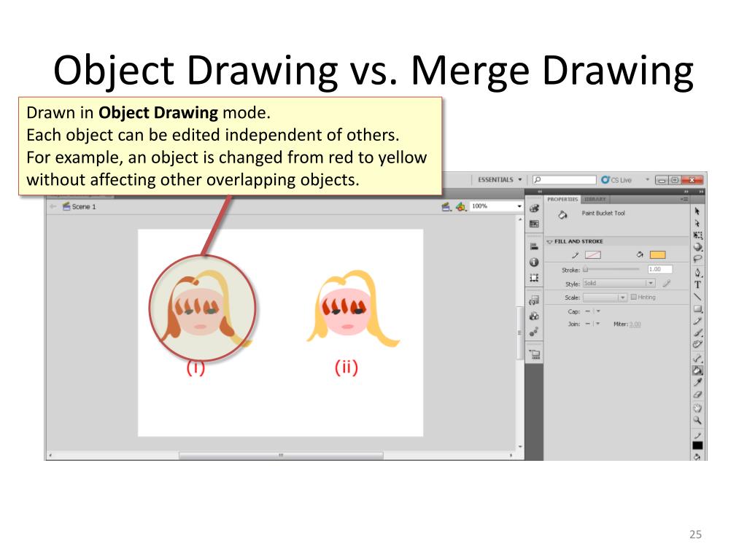Click the Edit Symbols icon

(461, 206)
